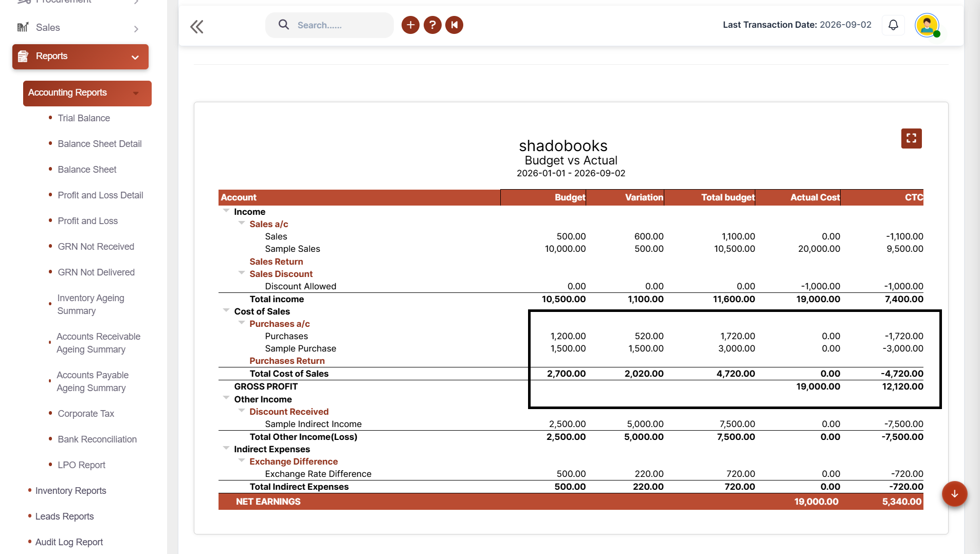The width and height of the screenshot is (980, 554).
Task: Open Trial Balance report
Action: (84, 118)
